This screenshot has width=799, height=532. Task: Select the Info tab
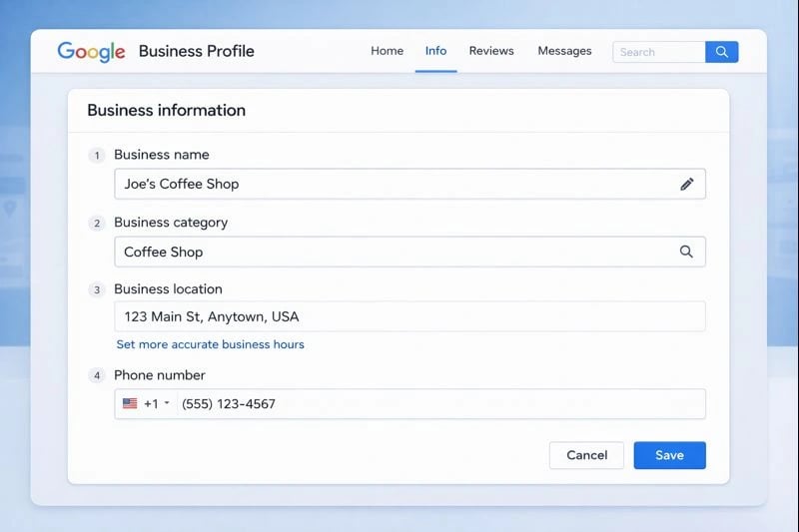coord(435,51)
